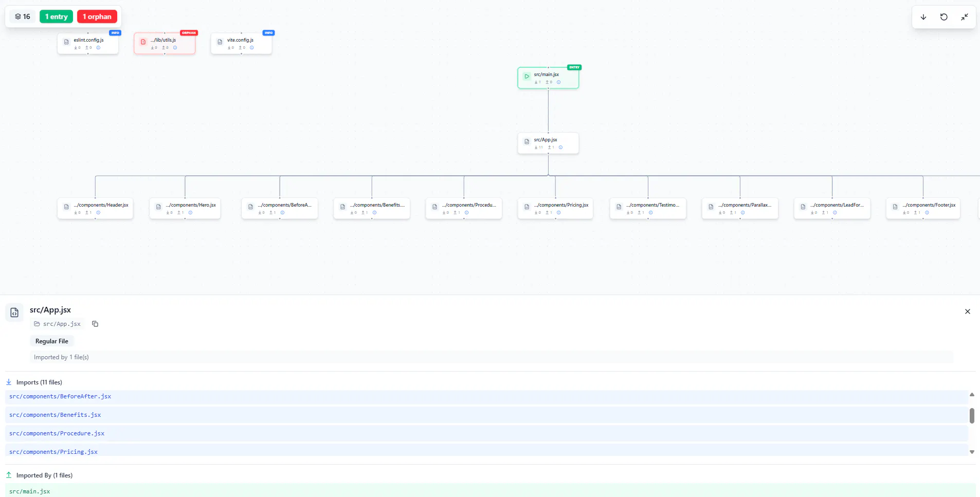Select the components/Footer.jsx node
The image size is (980, 497).
click(923, 208)
